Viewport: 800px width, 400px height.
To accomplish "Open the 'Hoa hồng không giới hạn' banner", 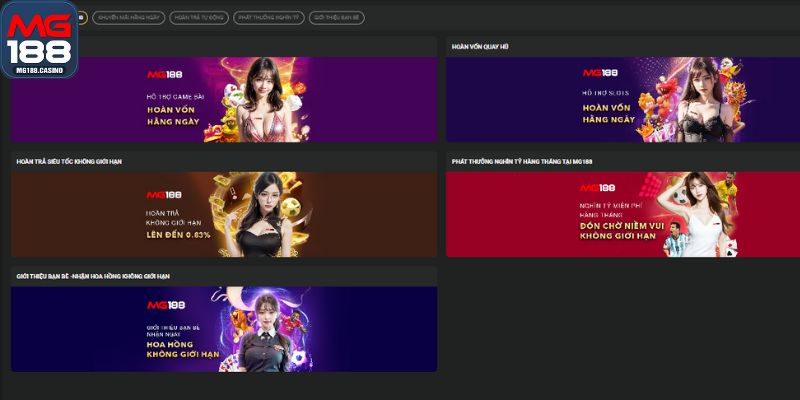I will [224, 329].
